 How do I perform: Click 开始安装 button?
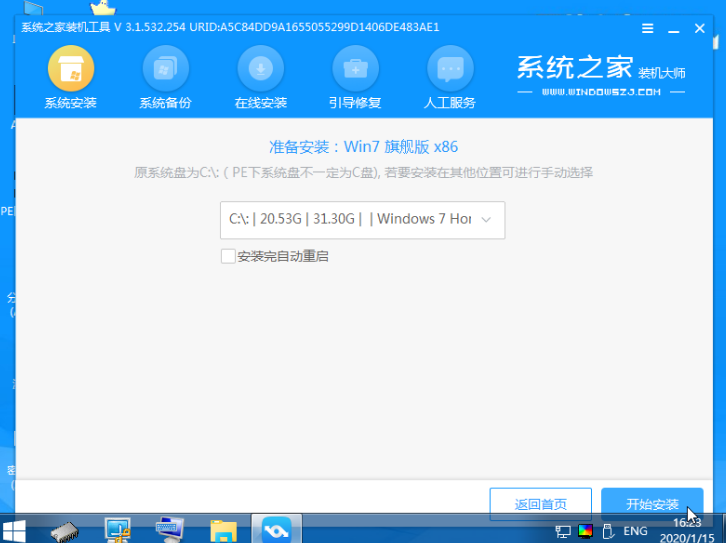coord(652,504)
